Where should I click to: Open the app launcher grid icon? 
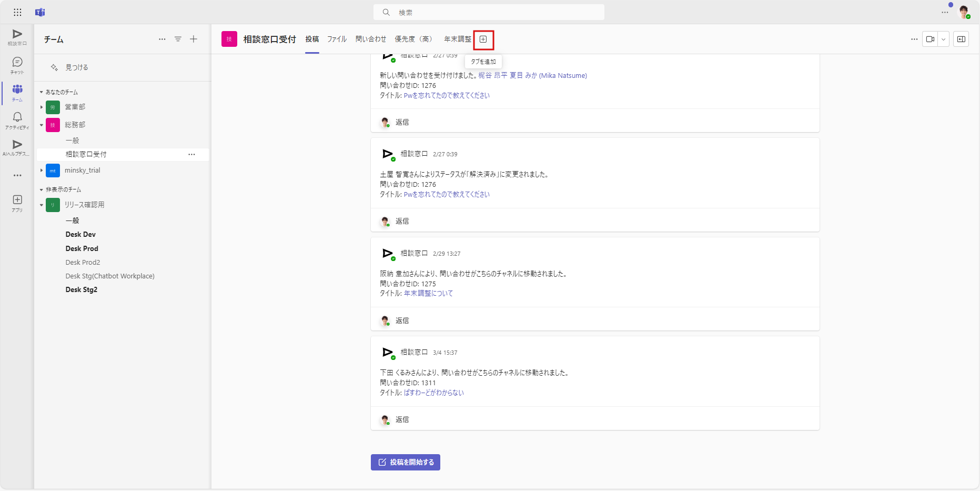point(17,12)
